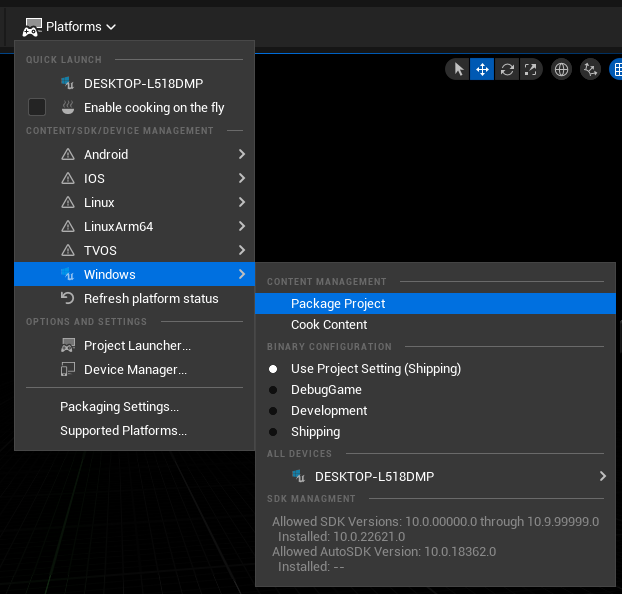Click the Windows icon beside All Devices DESKTOP-L518DMP

pyautogui.click(x=298, y=476)
